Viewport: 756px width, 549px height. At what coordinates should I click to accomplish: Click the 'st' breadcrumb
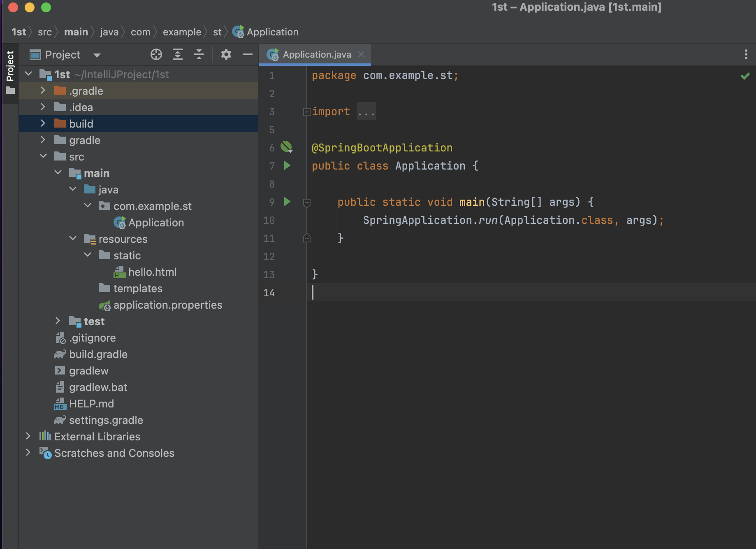217,32
